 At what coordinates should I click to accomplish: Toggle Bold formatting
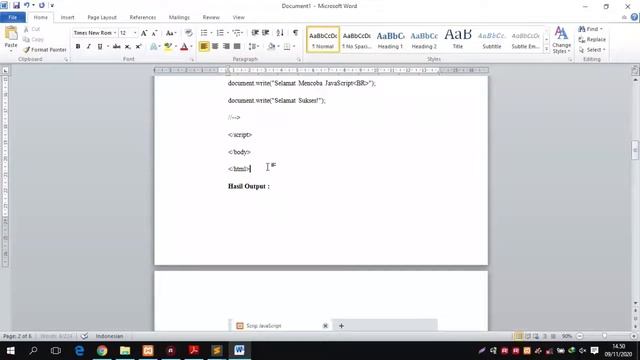(x=78, y=47)
